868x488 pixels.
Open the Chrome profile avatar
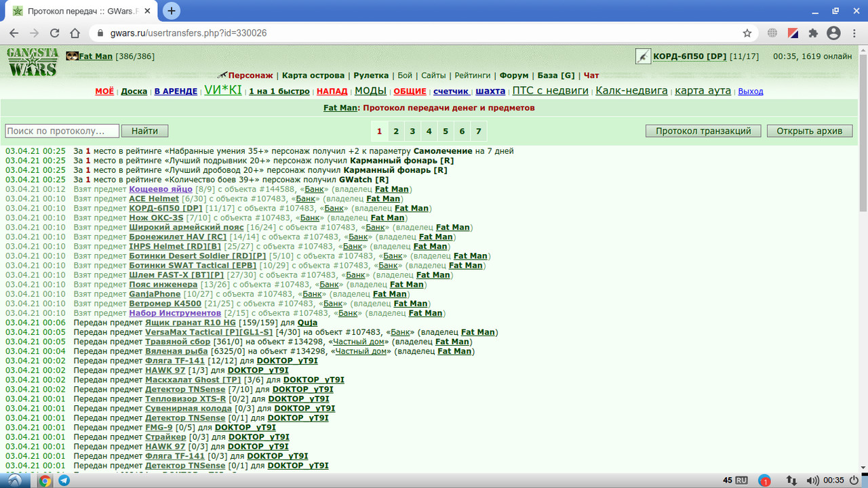click(x=833, y=33)
